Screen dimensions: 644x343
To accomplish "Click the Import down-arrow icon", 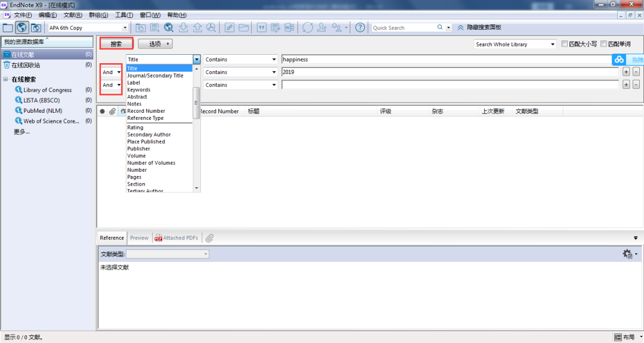I will pyautogui.click(x=183, y=27).
